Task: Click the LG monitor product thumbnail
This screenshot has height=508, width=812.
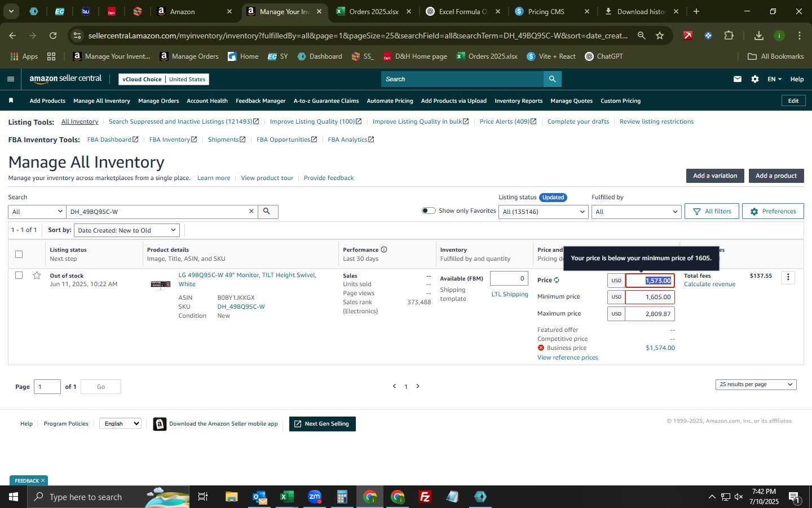Action: (161, 284)
